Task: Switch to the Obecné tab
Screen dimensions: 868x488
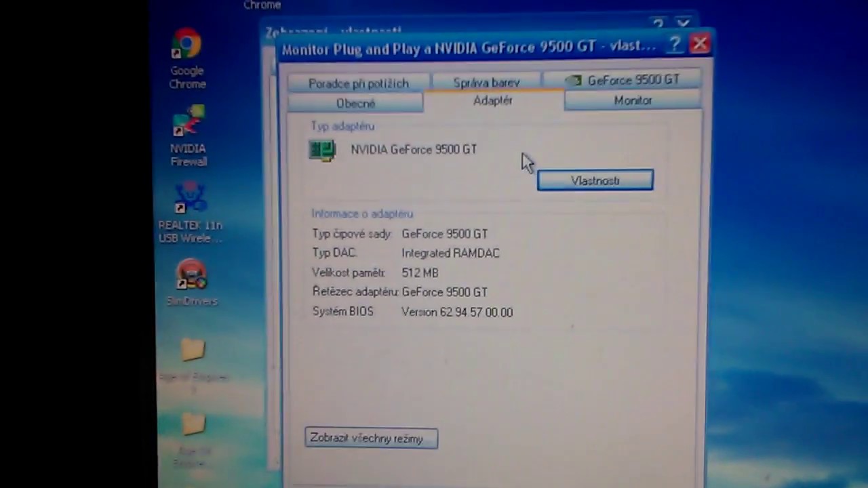Action: tap(355, 103)
